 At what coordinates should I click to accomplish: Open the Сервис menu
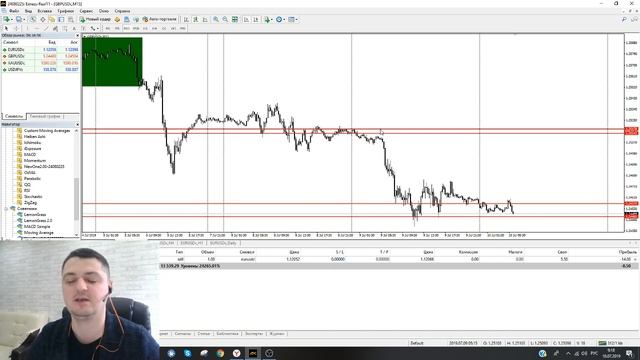pos(86,11)
